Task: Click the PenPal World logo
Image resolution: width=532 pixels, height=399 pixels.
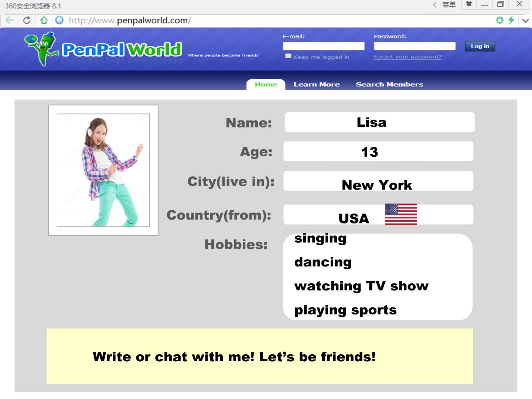Action: tap(103, 49)
